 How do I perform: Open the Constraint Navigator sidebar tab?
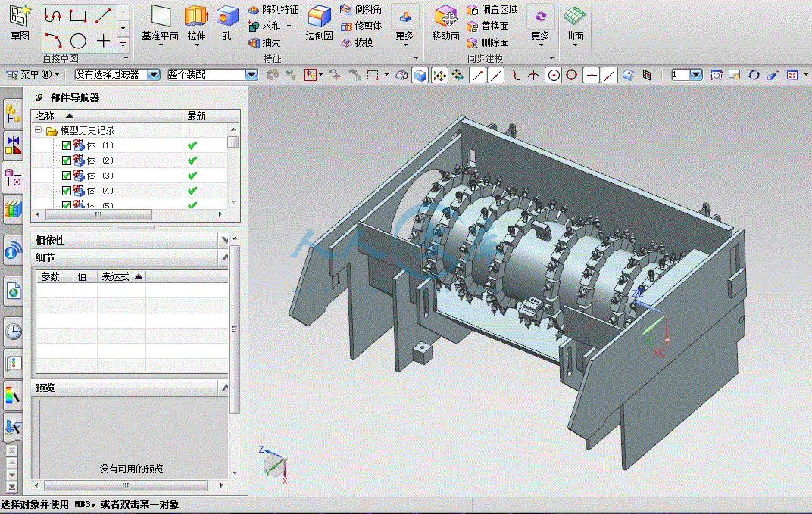tap(13, 145)
